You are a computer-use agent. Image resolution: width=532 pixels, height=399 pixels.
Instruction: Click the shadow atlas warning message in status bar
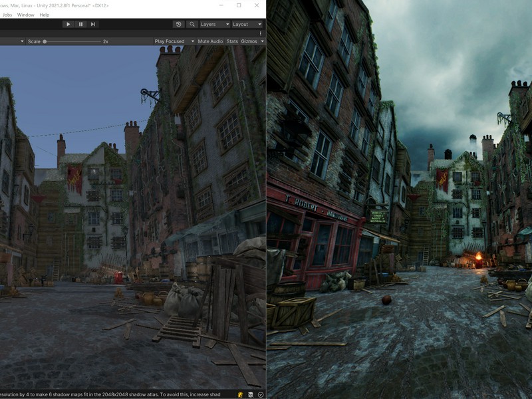click(x=110, y=394)
